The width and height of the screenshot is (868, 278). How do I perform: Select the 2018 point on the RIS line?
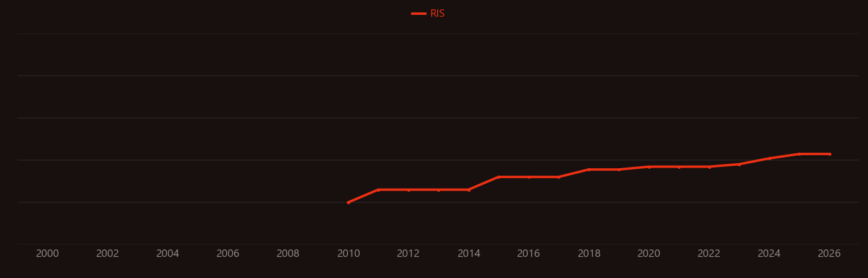(589, 169)
